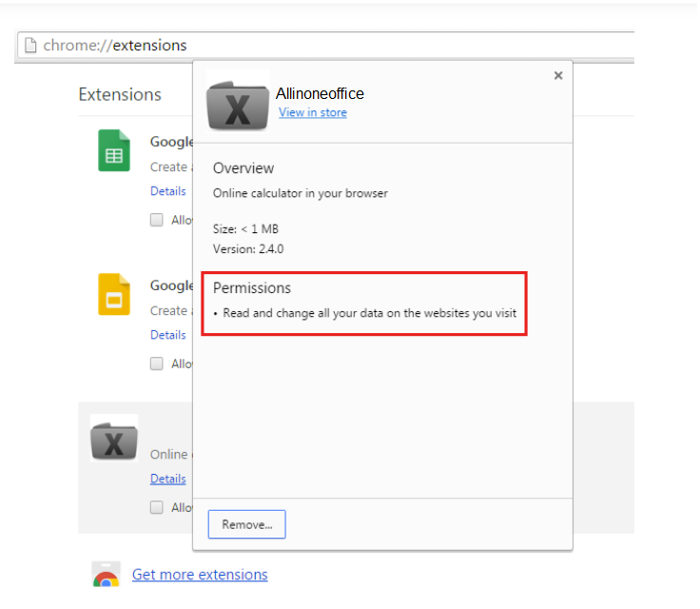
Task: Click 'Read and change all your data' permission
Action: click(x=370, y=313)
